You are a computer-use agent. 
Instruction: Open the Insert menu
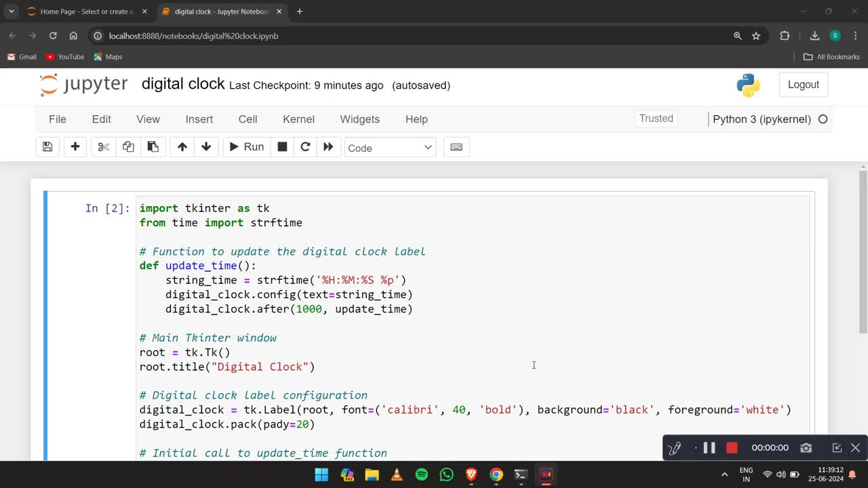click(199, 119)
